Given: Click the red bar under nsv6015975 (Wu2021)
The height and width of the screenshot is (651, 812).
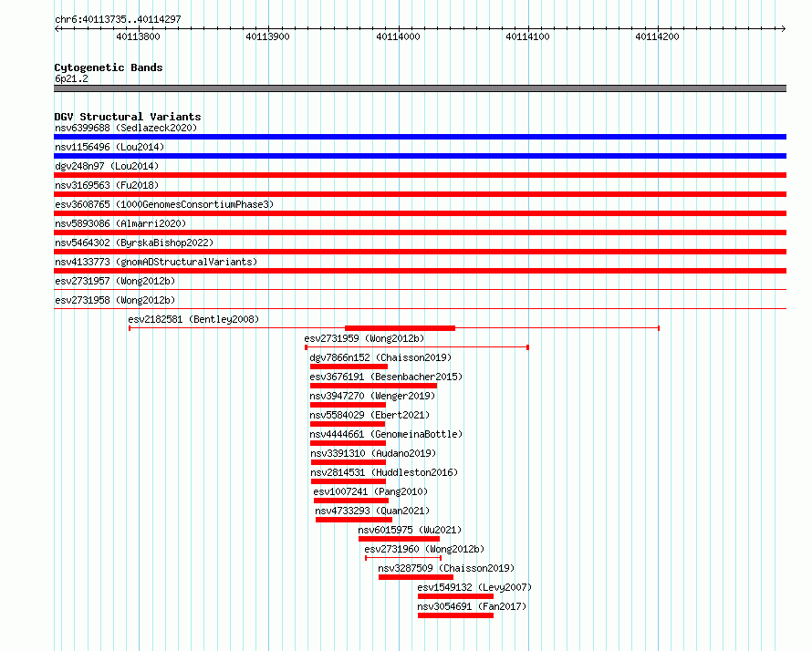Looking at the screenshot, I should pyautogui.click(x=399, y=539).
